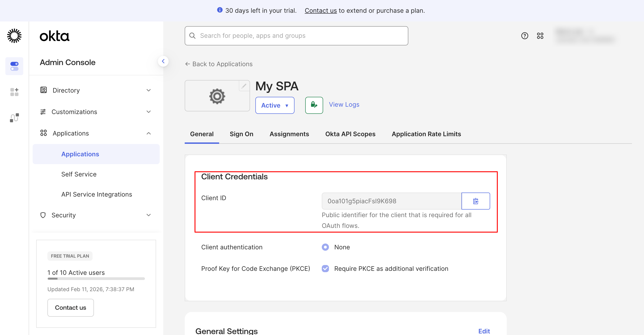This screenshot has height=335, width=644.
Task: Click the Okta sunburst logo icon
Action: (x=14, y=36)
